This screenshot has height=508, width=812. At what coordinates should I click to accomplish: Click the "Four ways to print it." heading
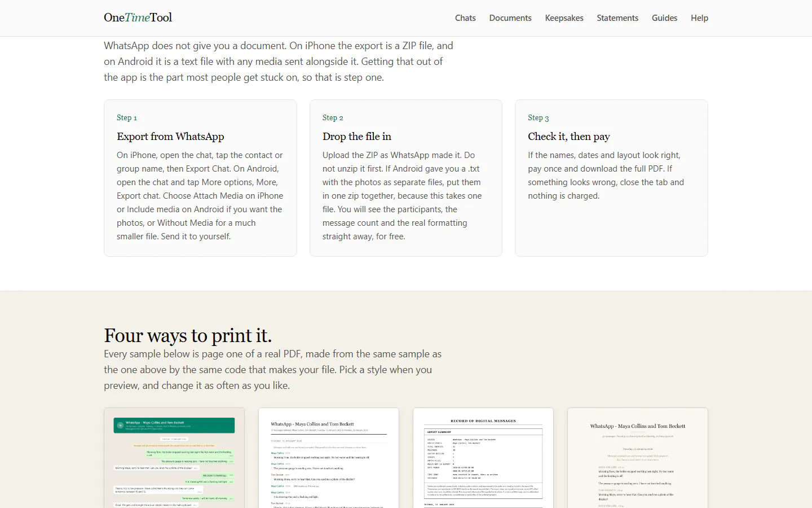click(x=188, y=335)
